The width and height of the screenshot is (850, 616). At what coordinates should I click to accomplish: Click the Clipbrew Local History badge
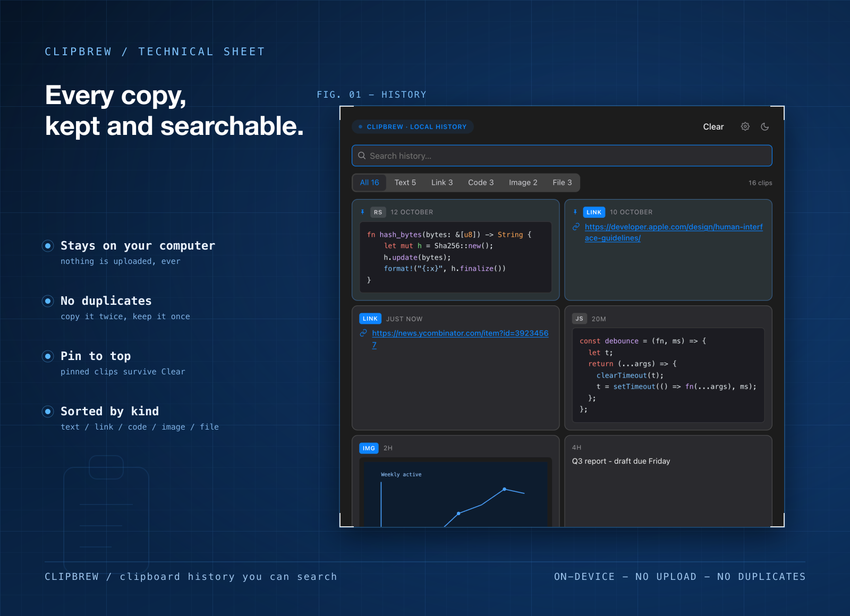point(413,127)
